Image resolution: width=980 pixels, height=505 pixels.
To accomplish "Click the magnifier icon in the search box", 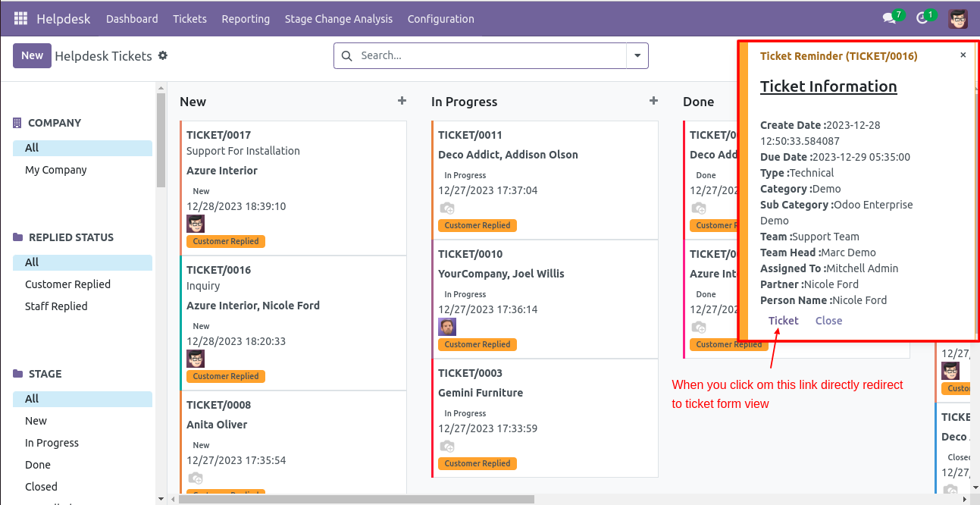I will click(347, 55).
